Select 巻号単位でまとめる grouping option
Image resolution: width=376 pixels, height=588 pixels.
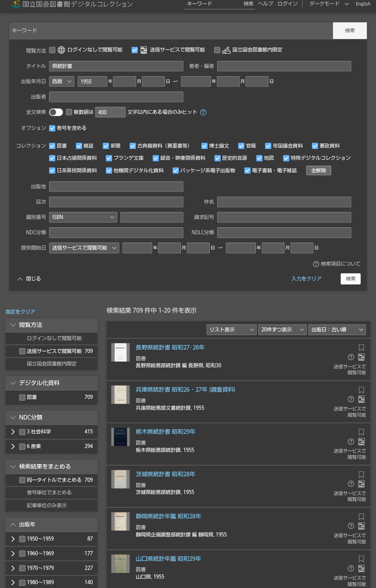point(49,493)
